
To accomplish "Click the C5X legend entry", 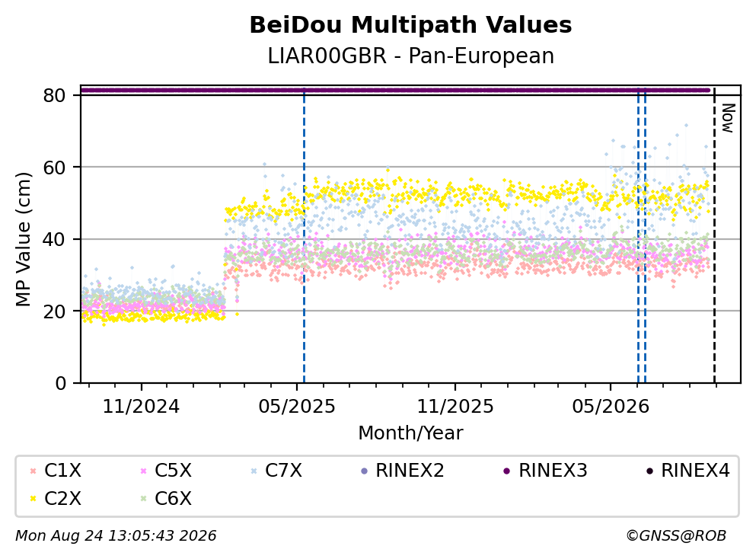I will click(x=166, y=470).
